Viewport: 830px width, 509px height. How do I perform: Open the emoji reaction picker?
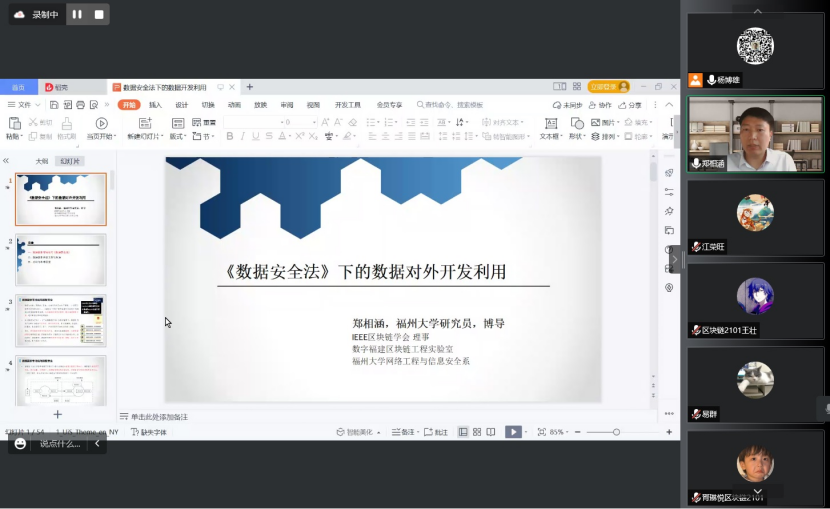coord(20,443)
